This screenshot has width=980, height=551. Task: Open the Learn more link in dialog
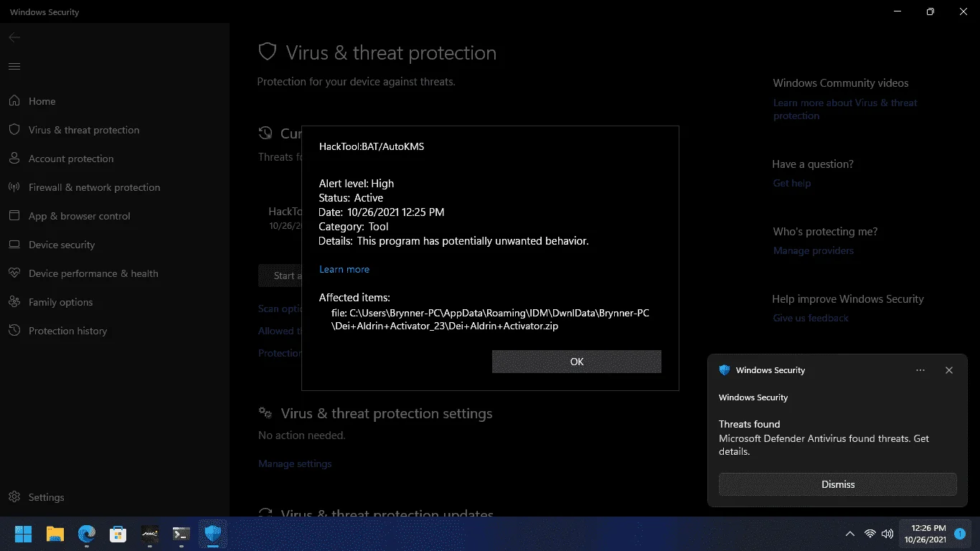click(344, 269)
